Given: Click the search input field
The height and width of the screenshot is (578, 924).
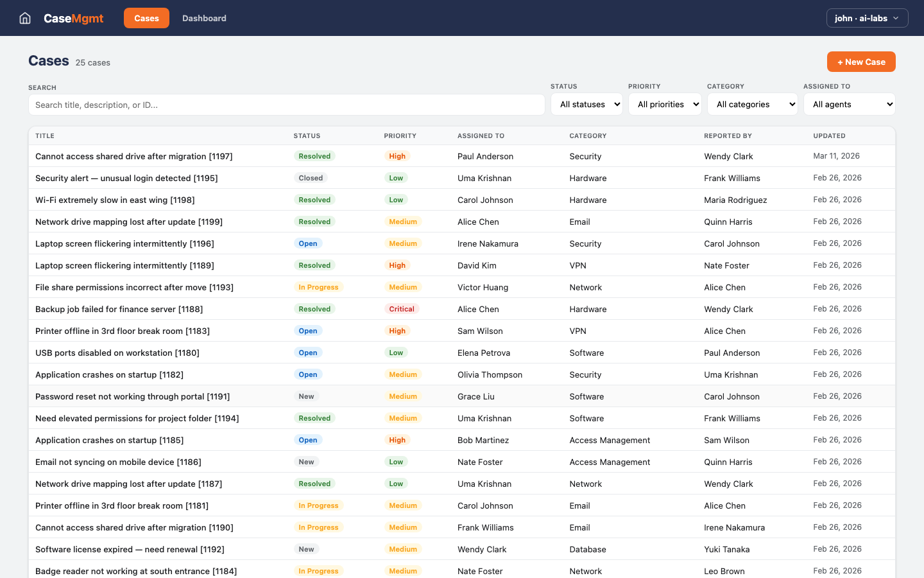Looking at the screenshot, I should tap(287, 104).
